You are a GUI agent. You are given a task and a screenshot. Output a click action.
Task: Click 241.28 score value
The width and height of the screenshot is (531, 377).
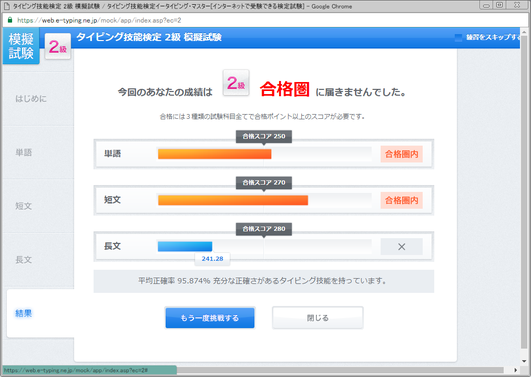pyautogui.click(x=212, y=259)
